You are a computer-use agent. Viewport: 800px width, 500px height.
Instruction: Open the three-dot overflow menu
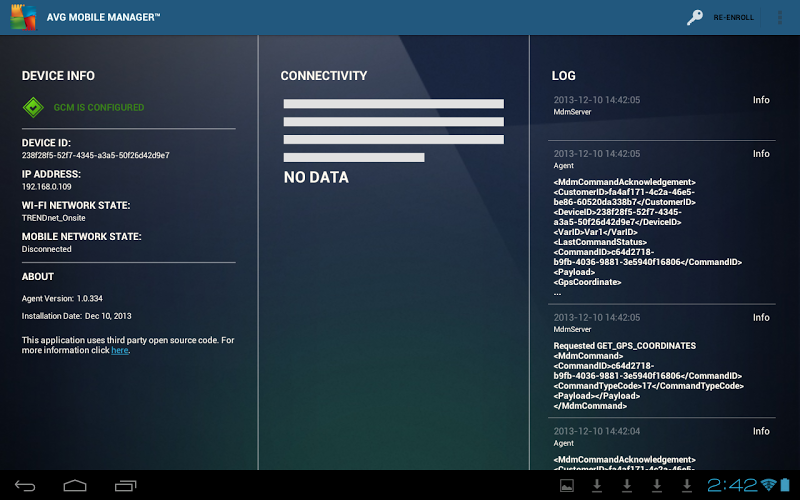(x=780, y=17)
